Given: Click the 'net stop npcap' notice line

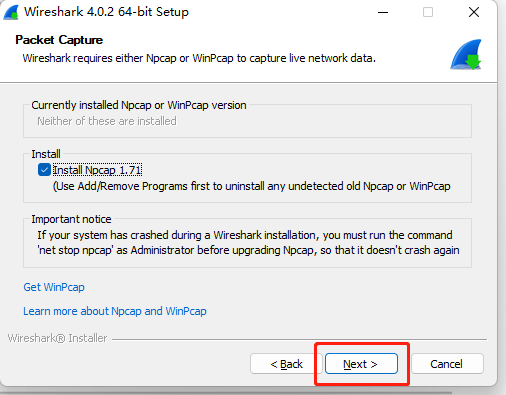Looking at the screenshot, I should pos(248,250).
